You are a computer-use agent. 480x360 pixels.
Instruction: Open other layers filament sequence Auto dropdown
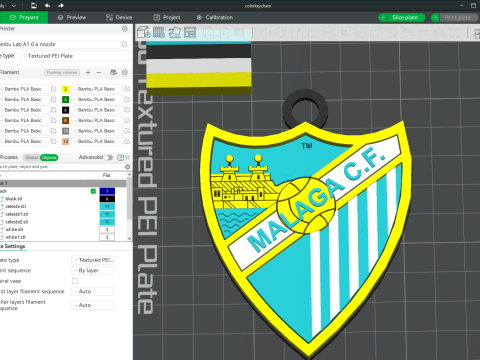(93, 305)
